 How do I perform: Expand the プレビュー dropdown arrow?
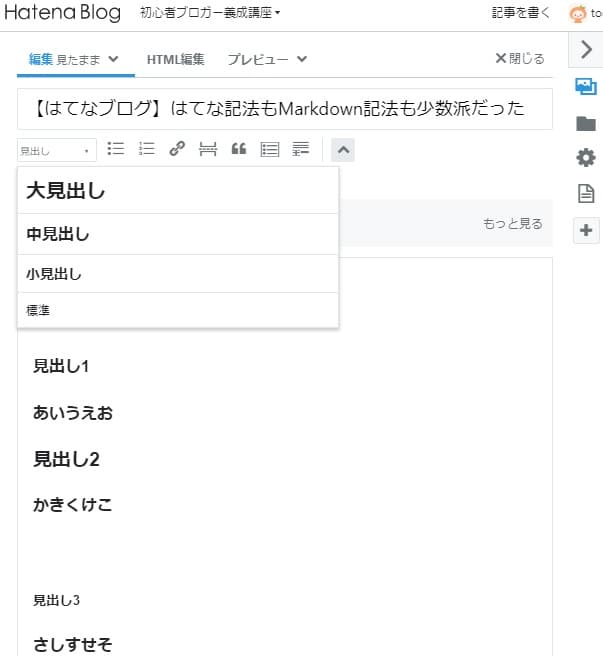click(302, 59)
